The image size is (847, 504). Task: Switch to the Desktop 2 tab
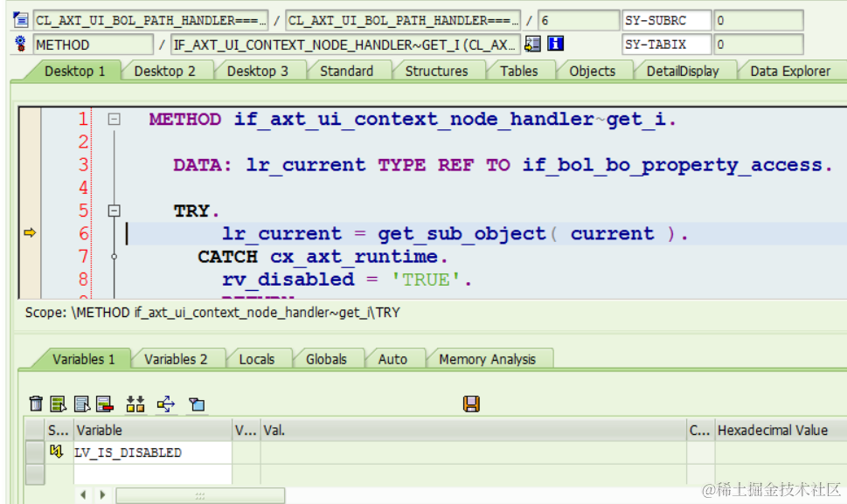tap(164, 72)
